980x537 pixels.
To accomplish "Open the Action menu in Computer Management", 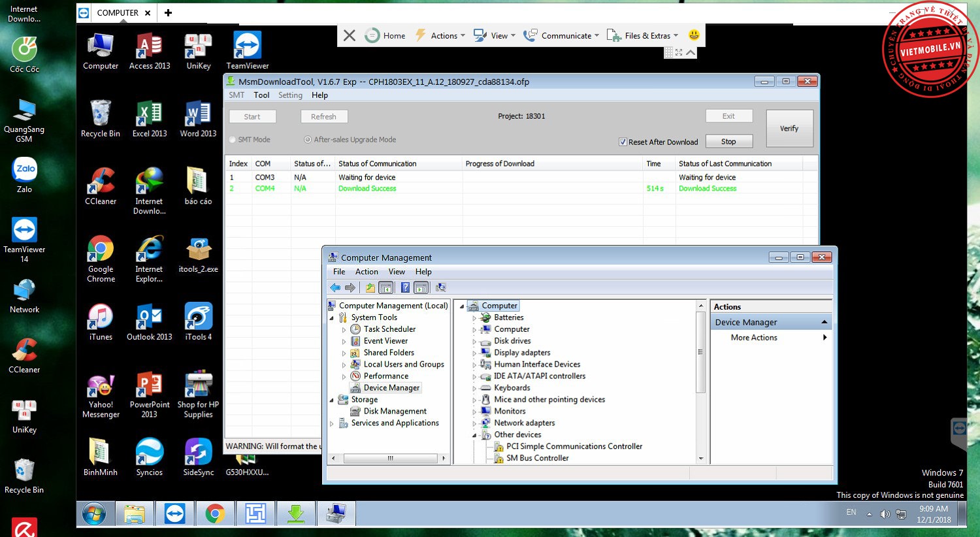I will pos(367,272).
